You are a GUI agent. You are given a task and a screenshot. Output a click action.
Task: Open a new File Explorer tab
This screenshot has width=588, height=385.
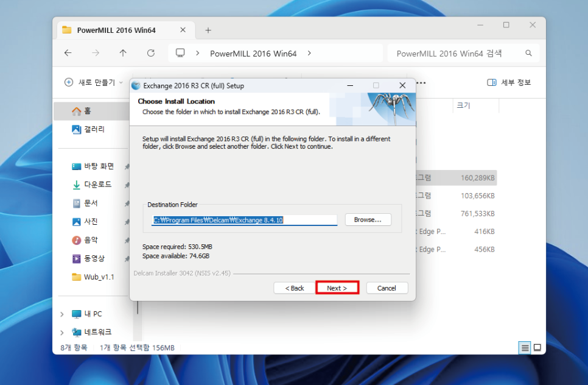pos(208,30)
